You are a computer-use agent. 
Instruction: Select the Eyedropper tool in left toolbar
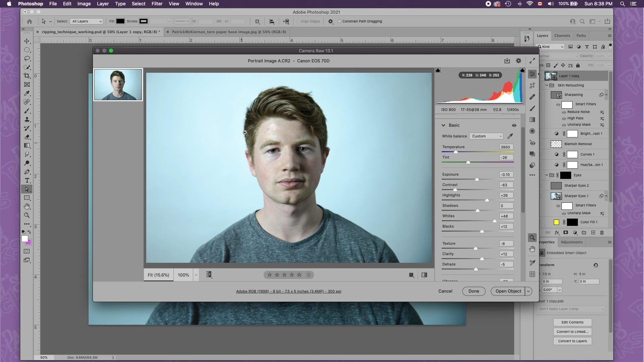point(27,93)
